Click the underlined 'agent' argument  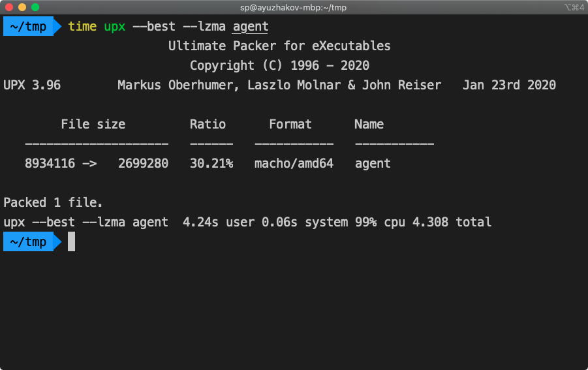tap(251, 27)
